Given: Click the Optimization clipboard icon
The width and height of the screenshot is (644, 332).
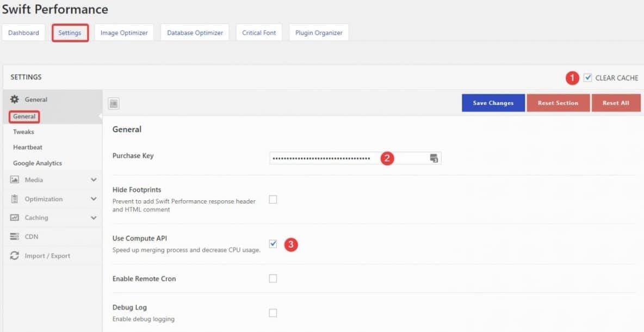Looking at the screenshot, I should tap(16, 199).
